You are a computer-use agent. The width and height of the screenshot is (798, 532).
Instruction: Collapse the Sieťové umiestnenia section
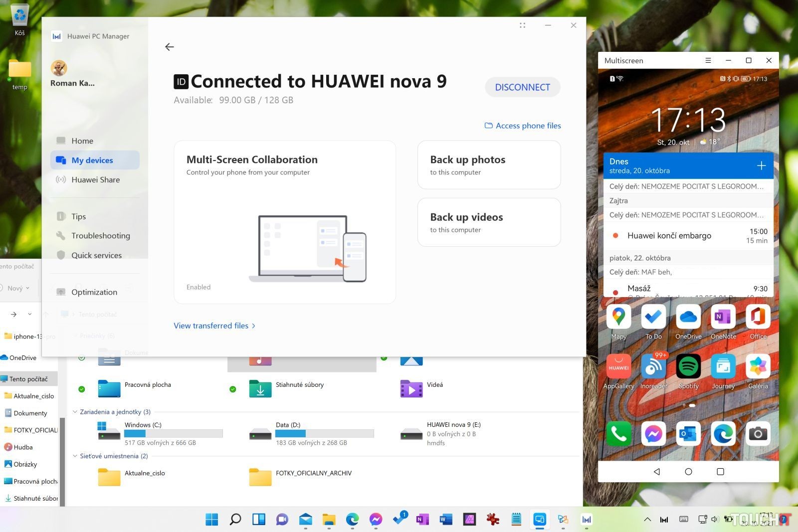pyautogui.click(x=75, y=456)
